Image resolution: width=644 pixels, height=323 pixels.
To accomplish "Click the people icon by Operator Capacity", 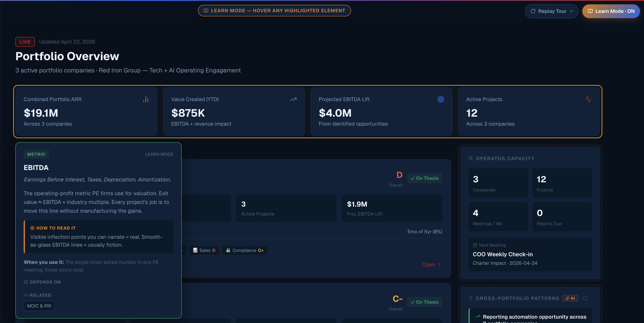I will click(x=471, y=158).
